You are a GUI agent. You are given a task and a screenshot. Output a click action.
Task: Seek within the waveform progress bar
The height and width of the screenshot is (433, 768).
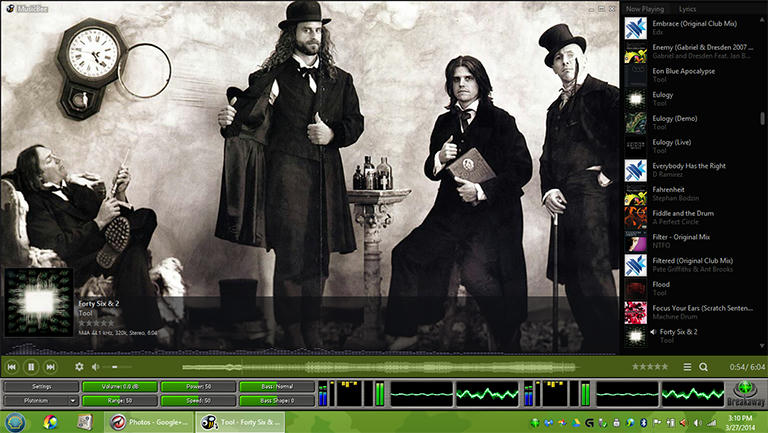[379, 367]
